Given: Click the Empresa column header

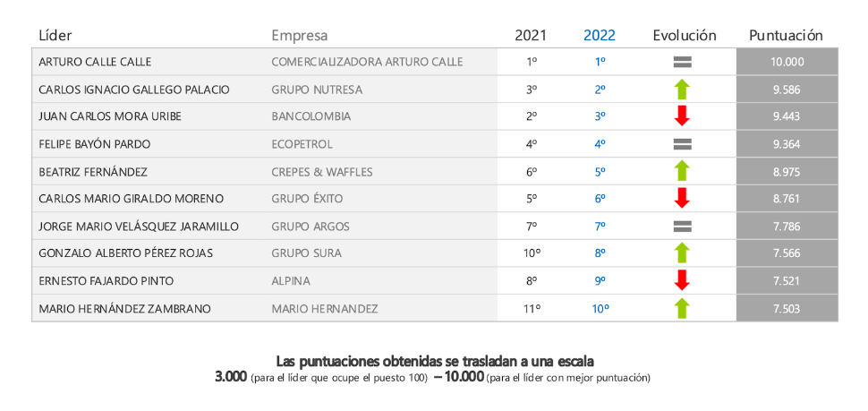Looking at the screenshot, I should click(x=300, y=36).
